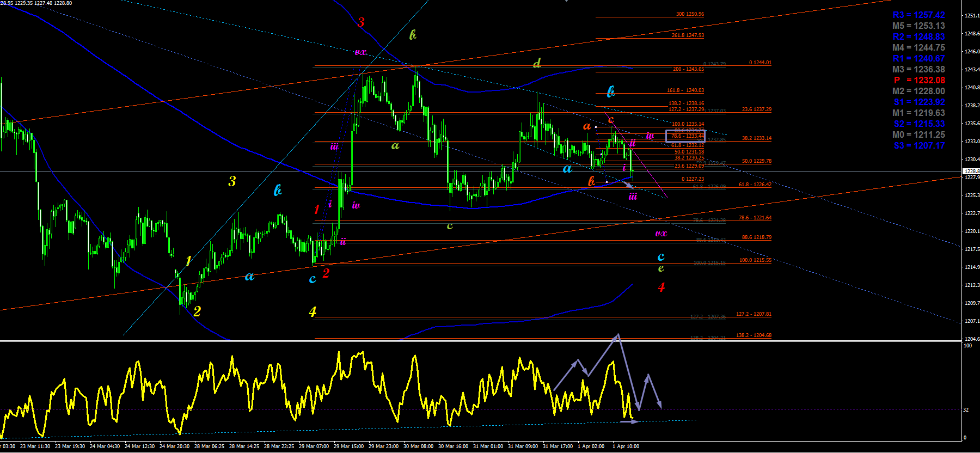Viewport: 980px width, 453px height.
Task: Click the Fibonacci label "38.2 1233.14"
Action: tap(757, 138)
